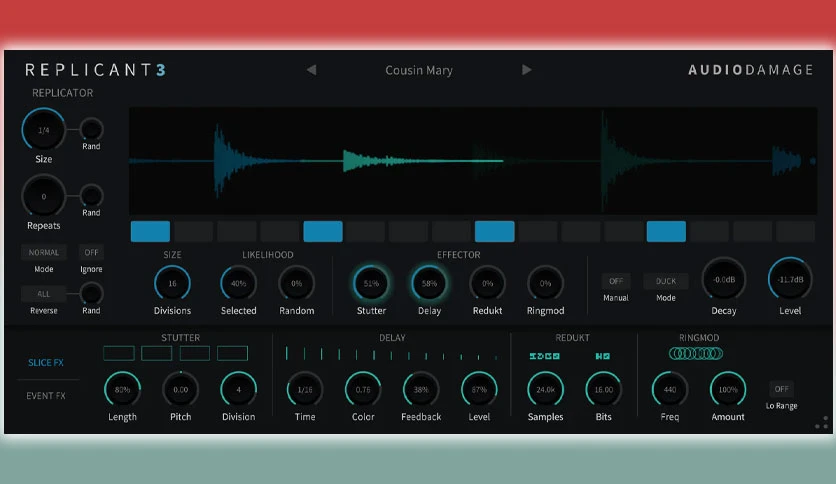Viewport: 836px width, 484px height.
Task: Toggle the Lo Range OFF button
Action: coord(782,389)
